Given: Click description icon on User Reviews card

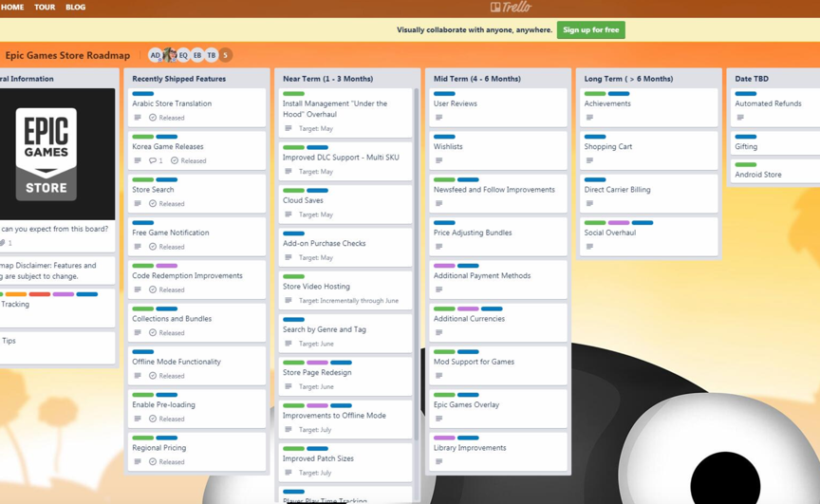Looking at the screenshot, I should click(x=438, y=118).
